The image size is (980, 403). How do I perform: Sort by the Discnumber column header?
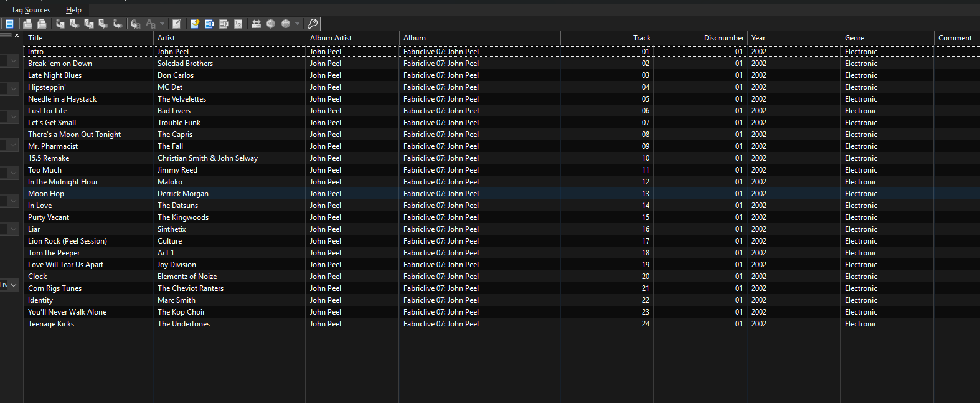[700, 38]
